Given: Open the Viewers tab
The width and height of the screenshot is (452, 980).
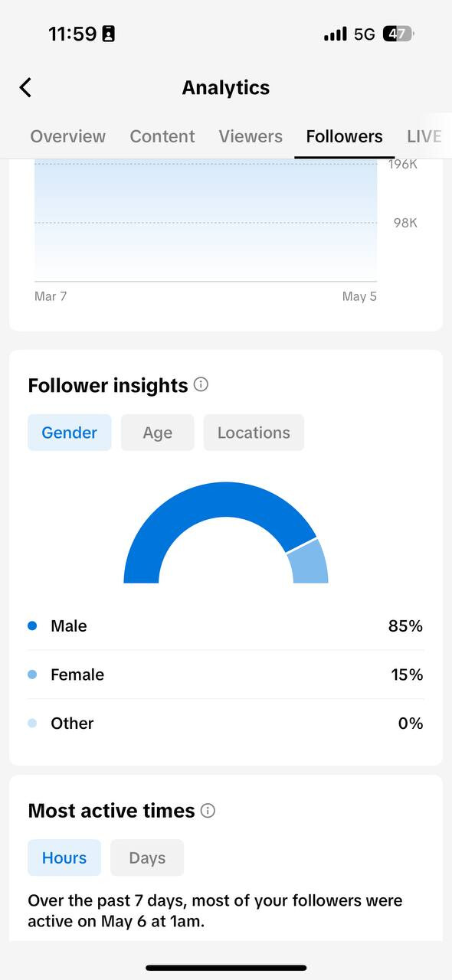Looking at the screenshot, I should (251, 136).
